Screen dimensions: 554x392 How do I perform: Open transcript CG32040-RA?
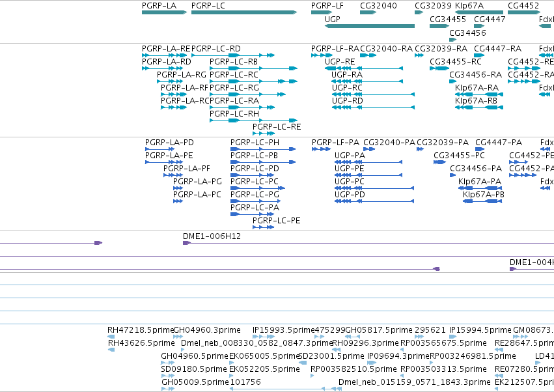click(x=386, y=48)
